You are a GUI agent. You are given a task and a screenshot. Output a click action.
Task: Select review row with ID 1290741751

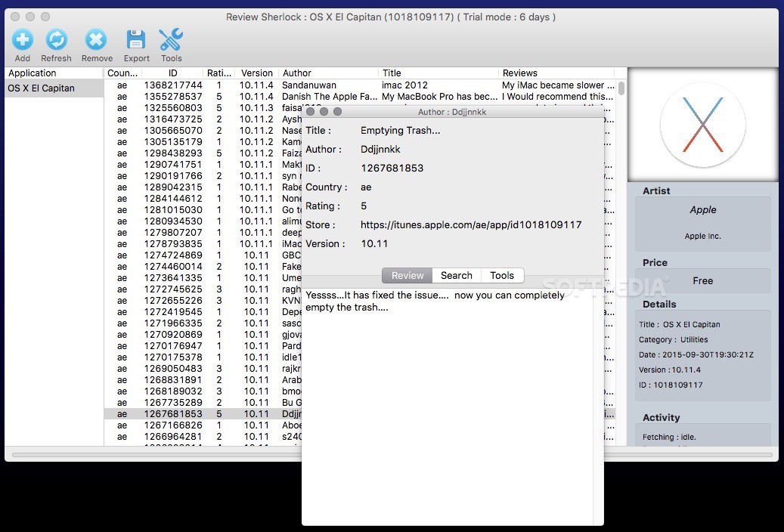[203, 165]
